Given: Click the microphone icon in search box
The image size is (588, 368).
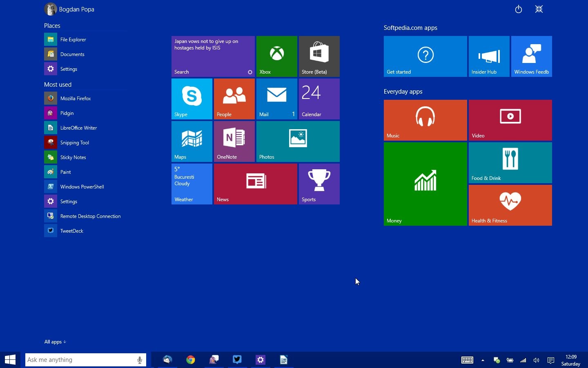Looking at the screenshot, I should pos(140,360).
